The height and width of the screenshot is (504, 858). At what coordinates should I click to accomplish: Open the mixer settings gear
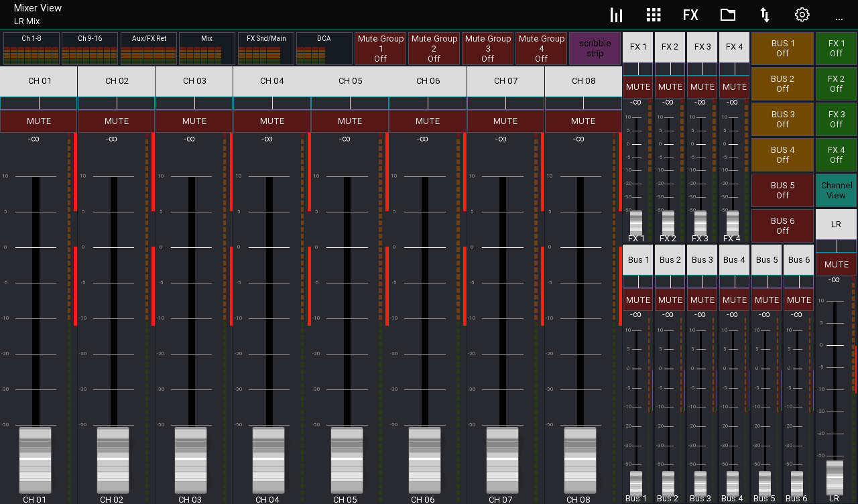[x=802, y=14]
